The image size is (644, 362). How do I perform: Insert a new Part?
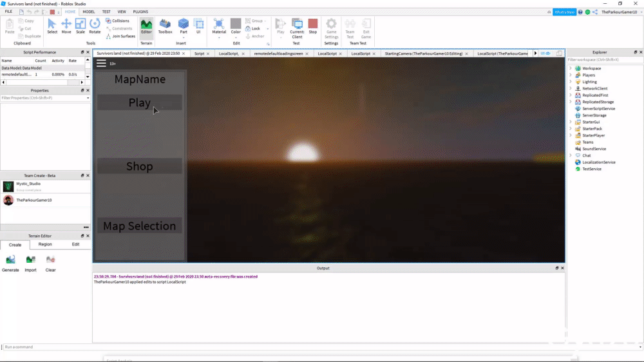click(184, 26)
